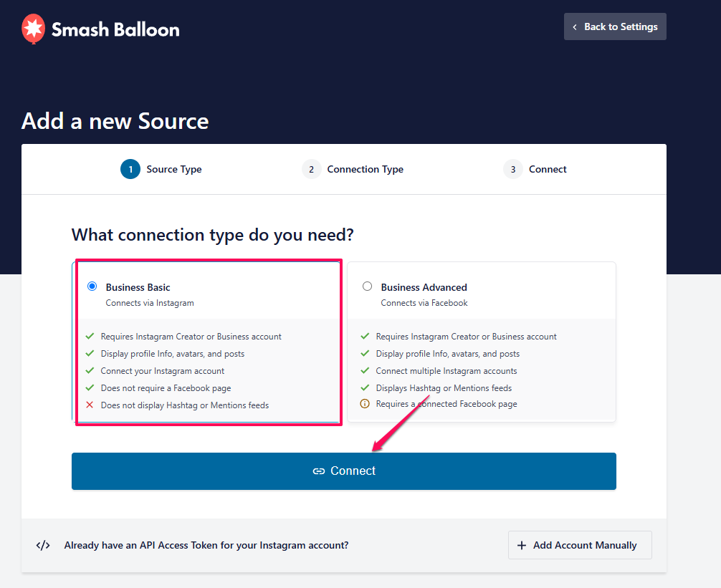The height and width of the screenshot is (588, 721).
Task: Click the info icon beside Facebook page requirement
Action: tap(365, 404)
